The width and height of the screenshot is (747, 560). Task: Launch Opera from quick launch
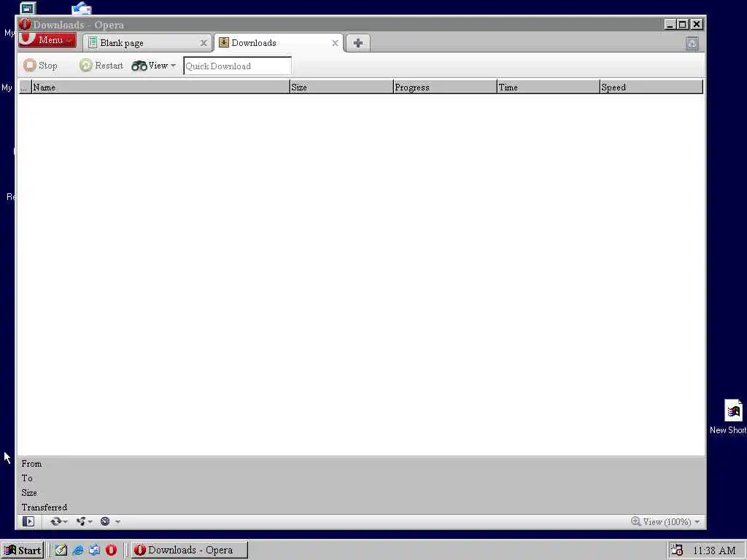click(111, 550)
